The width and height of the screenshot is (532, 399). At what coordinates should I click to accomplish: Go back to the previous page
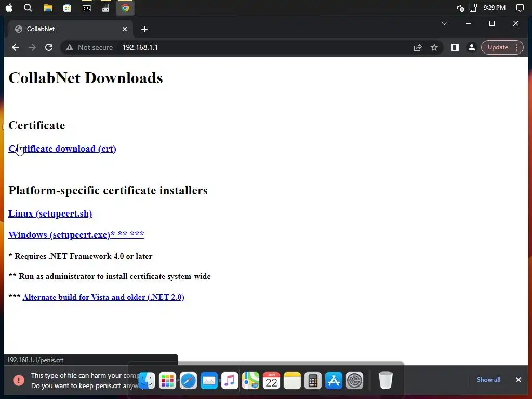(16, 47)
